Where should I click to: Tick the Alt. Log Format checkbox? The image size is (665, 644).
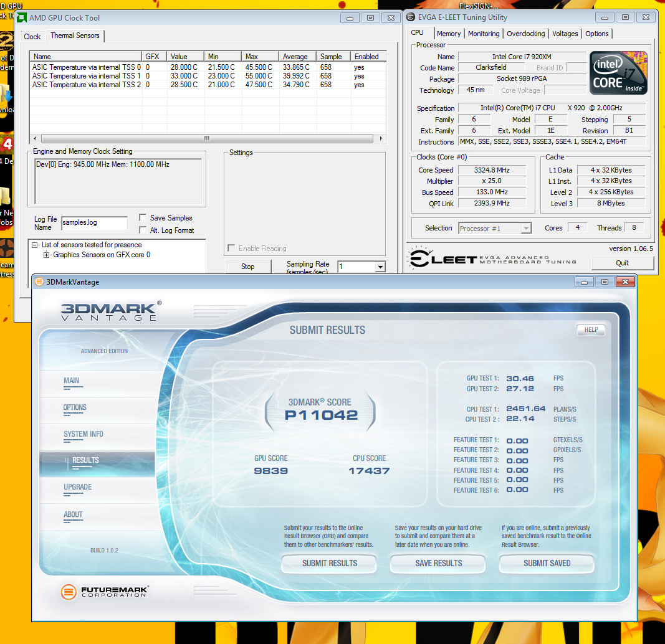click(143, 230)
